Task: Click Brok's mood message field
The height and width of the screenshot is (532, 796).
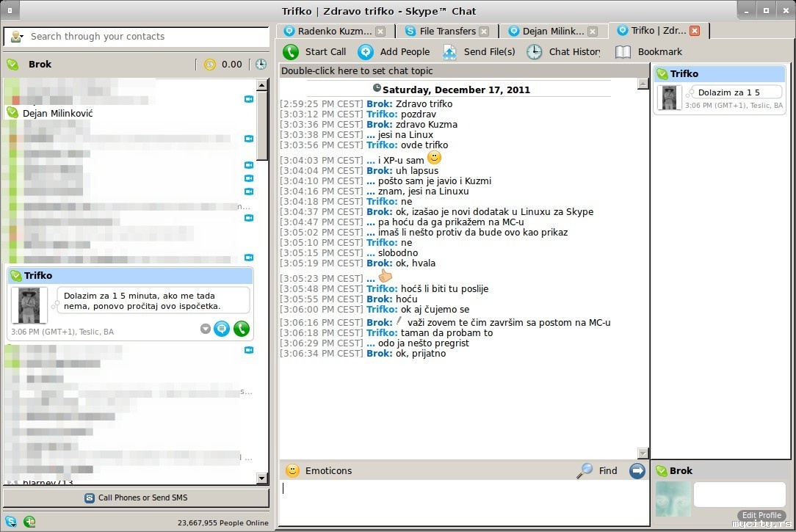Action: click(x=739, y=495)
